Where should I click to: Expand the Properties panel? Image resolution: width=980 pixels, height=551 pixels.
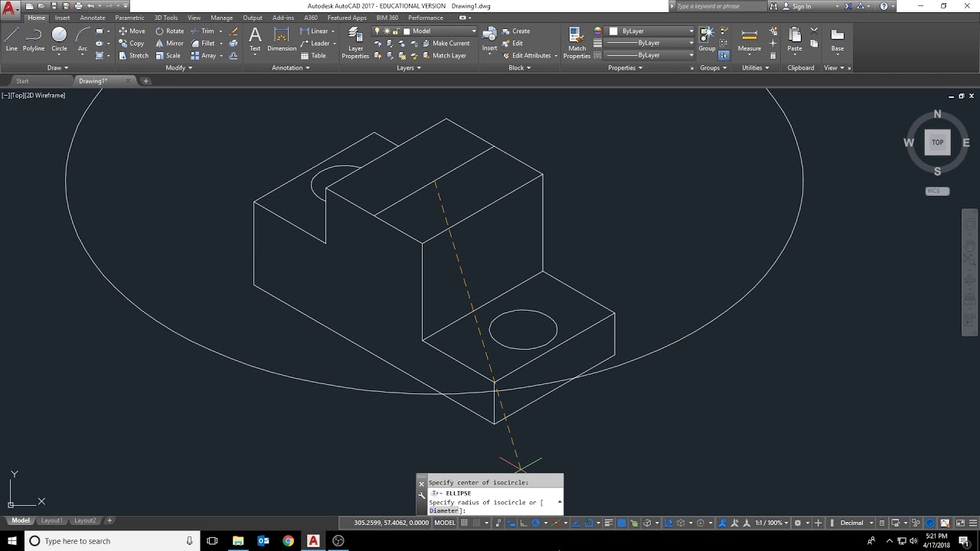pos(625,67)
